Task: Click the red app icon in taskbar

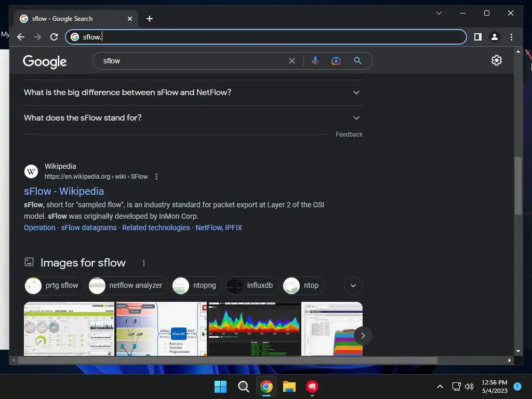Action: [x=312, y=387]
